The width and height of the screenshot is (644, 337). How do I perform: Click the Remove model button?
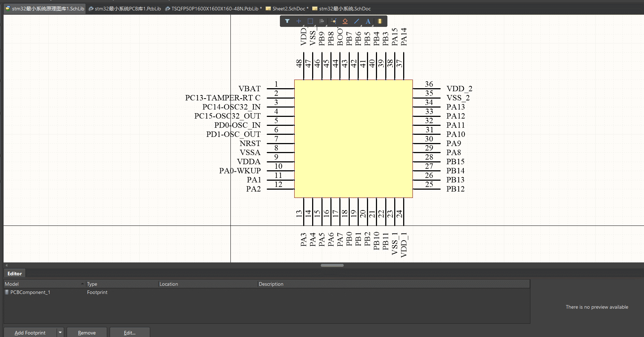87,333
